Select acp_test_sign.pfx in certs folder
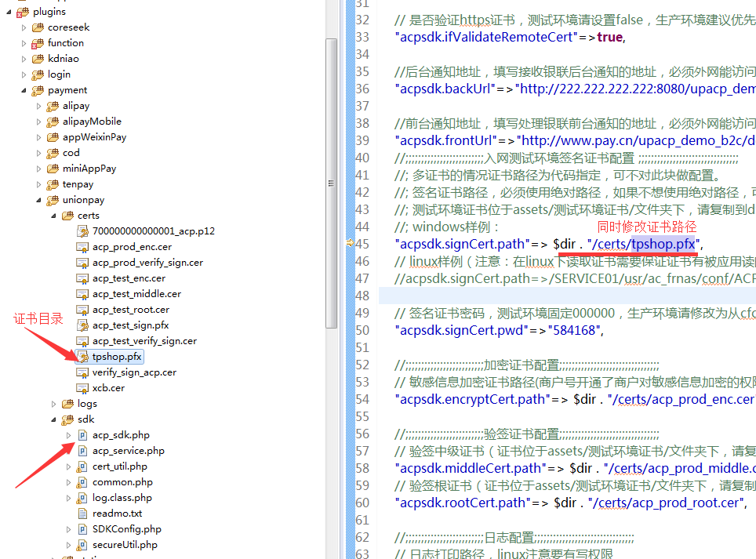This screenshot has width=756, height=559. [x=130, y=325]
